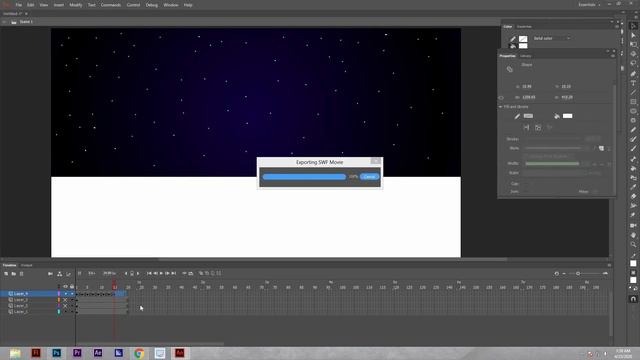Toggle show/hide all layers eye icon
The image size is (640, 360).
(x=65, y=287)
